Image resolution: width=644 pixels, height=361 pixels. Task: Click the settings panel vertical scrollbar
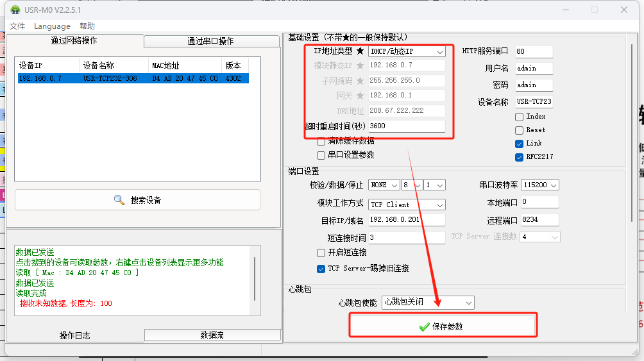coord(632,133)
